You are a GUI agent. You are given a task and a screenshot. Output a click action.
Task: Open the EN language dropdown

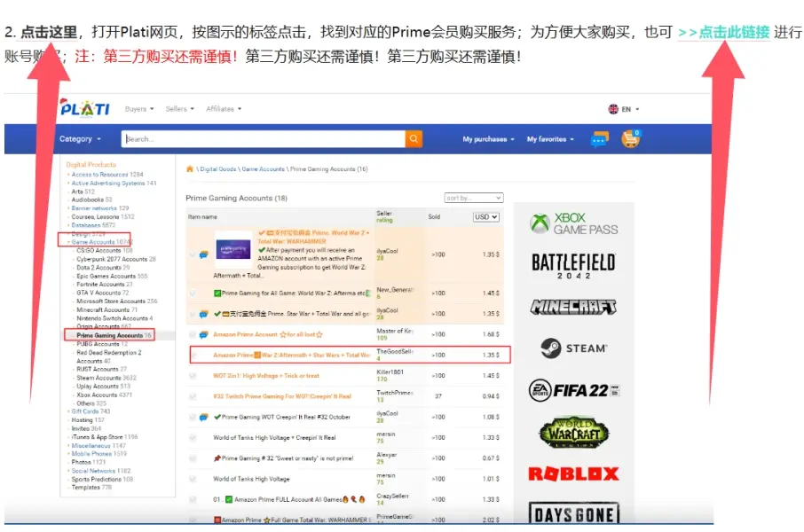point(630,109)
